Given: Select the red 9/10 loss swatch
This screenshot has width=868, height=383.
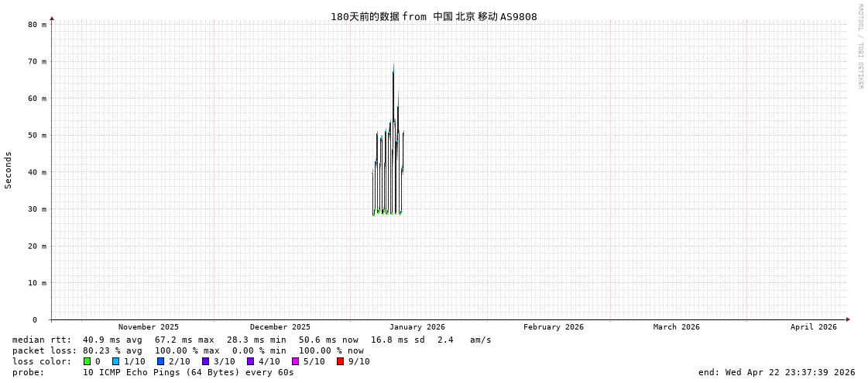Looking at the screenshot, I should click(x=340, y=361).
